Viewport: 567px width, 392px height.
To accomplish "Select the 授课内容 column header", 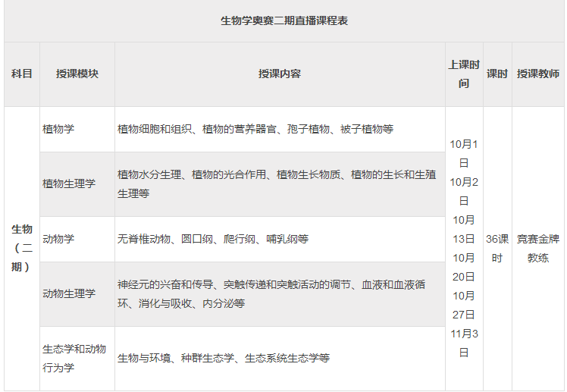I will click(280, 74).
